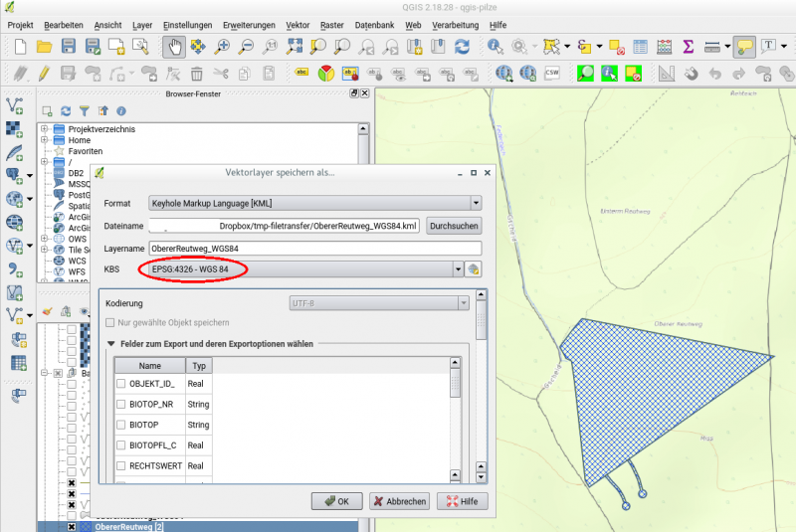
Task: Open the Format dropdown showing KML
Action: click(x=314, y=203)
